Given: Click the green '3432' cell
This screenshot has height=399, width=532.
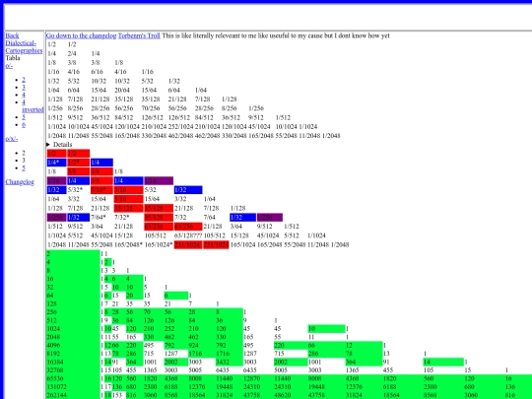Looking at the screenshot, I should pos(229,362).
